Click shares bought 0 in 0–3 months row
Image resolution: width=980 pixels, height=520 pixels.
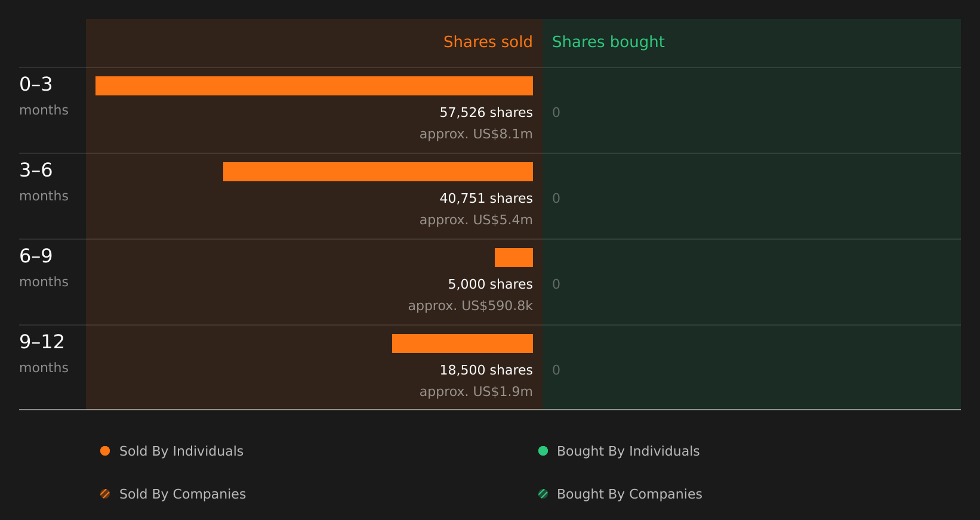point(556,113)
